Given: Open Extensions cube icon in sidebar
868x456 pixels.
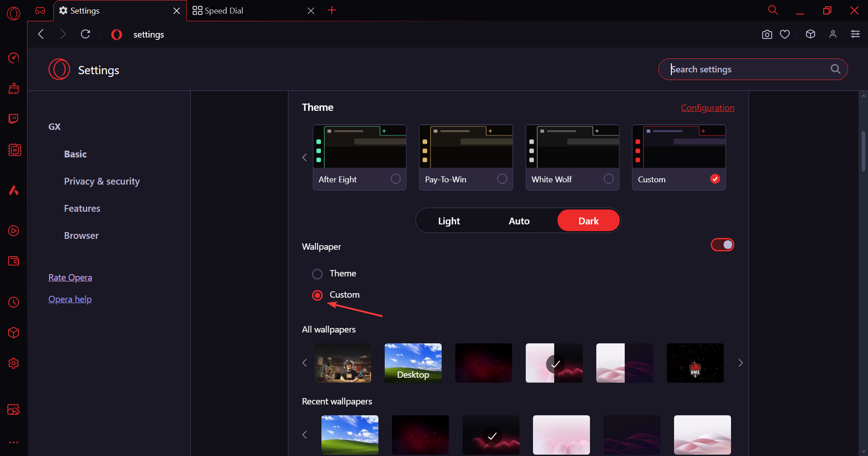Looking at the screenshot, I should (x=14, y=333).
